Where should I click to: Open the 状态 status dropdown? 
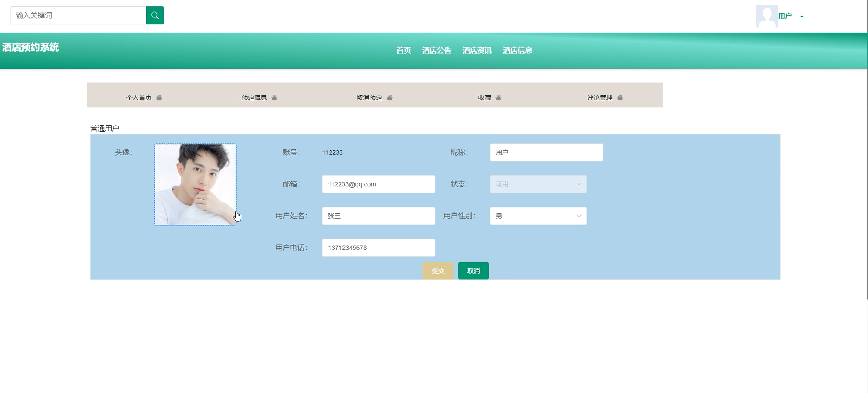coord(538,184)
